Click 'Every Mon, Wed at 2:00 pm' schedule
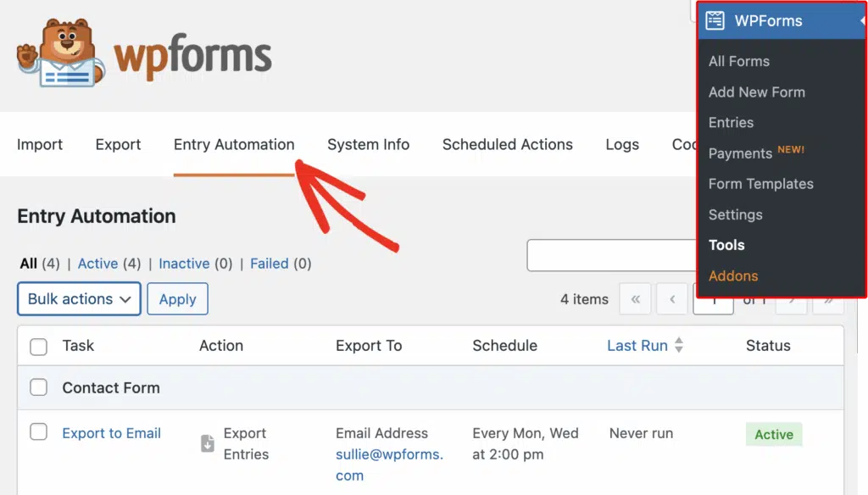 pyautogui.click(x=526, y=443)
